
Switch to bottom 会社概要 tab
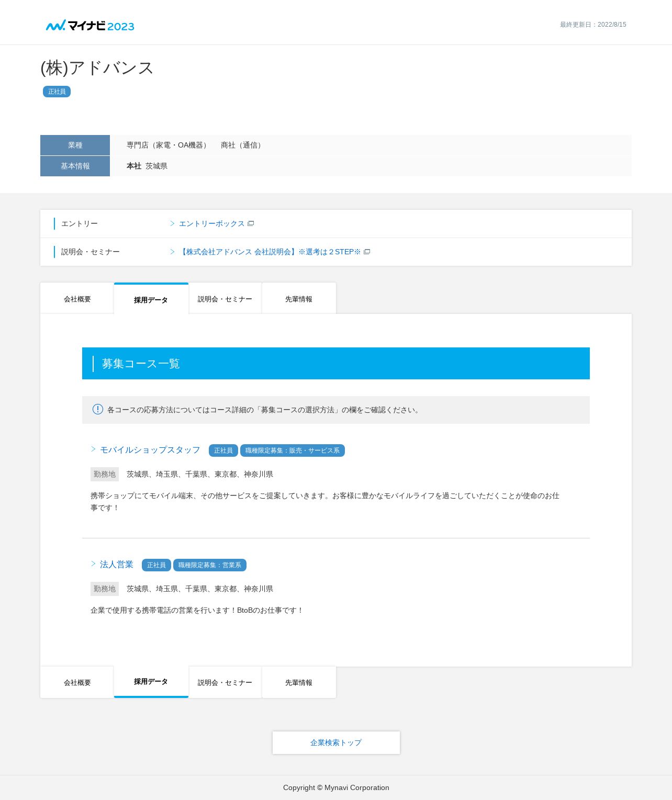(77, 682)
